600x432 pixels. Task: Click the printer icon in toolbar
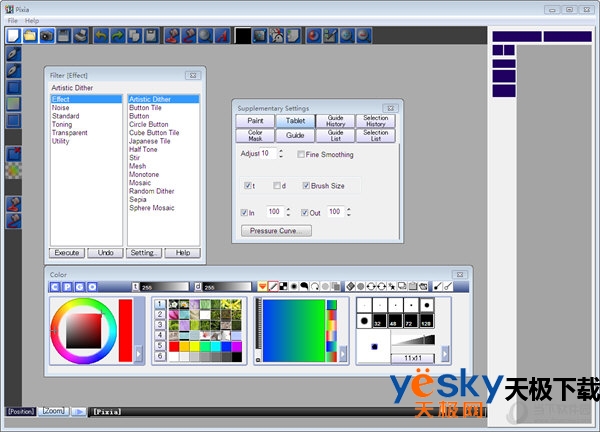pos(82,35)
